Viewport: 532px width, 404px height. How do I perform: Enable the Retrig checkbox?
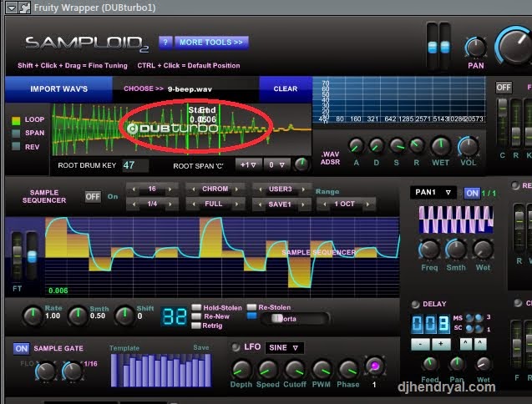196,326
